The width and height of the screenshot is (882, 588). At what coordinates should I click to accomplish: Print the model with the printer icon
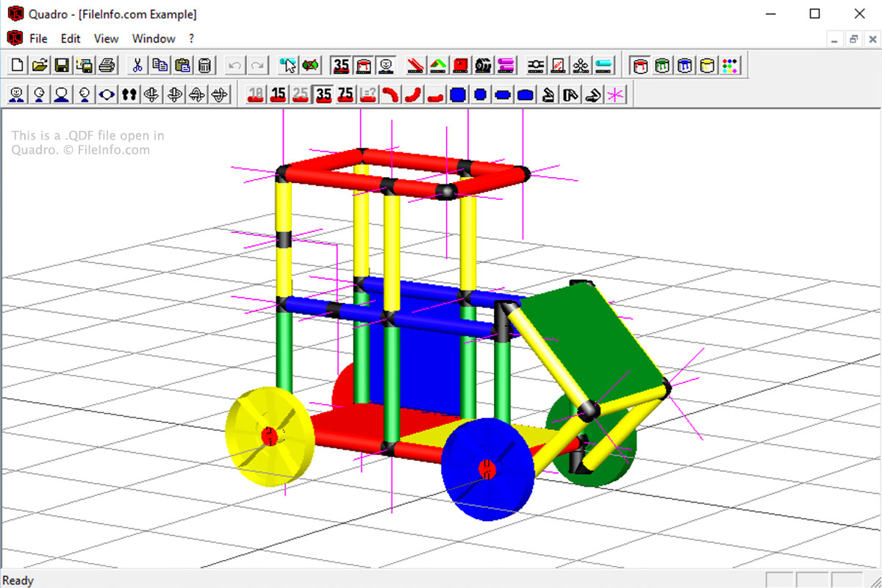[x=106, y=65]
